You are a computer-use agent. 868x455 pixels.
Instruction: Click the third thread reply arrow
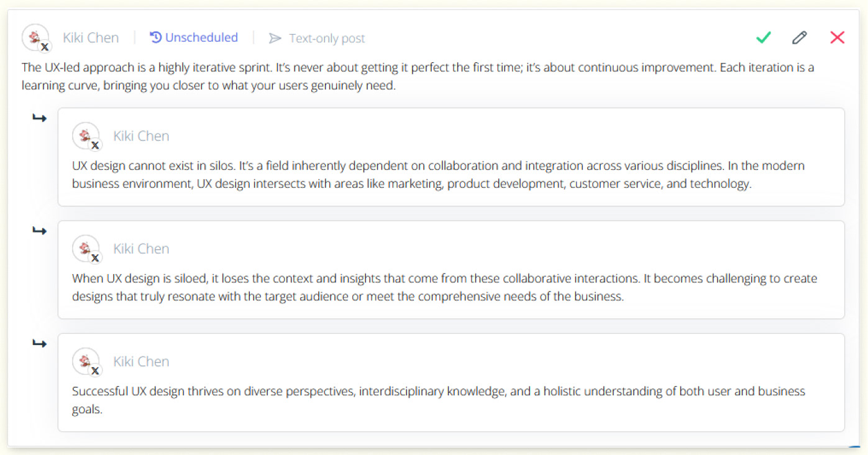click(39, 343)
